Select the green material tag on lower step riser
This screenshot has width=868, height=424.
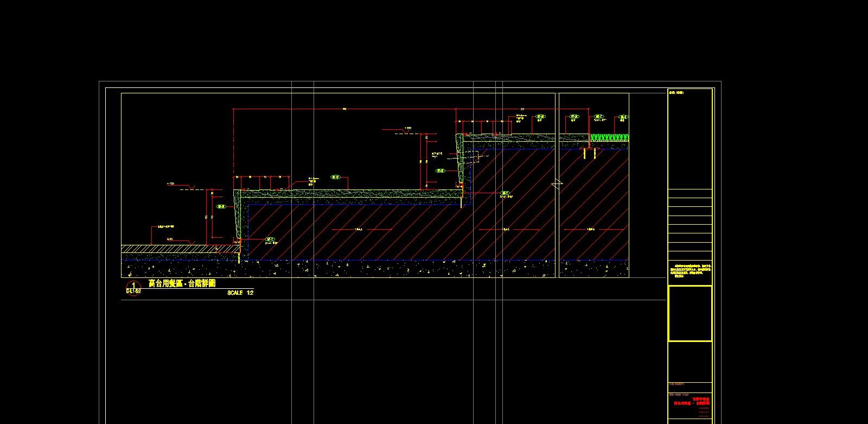pos(221,206)
